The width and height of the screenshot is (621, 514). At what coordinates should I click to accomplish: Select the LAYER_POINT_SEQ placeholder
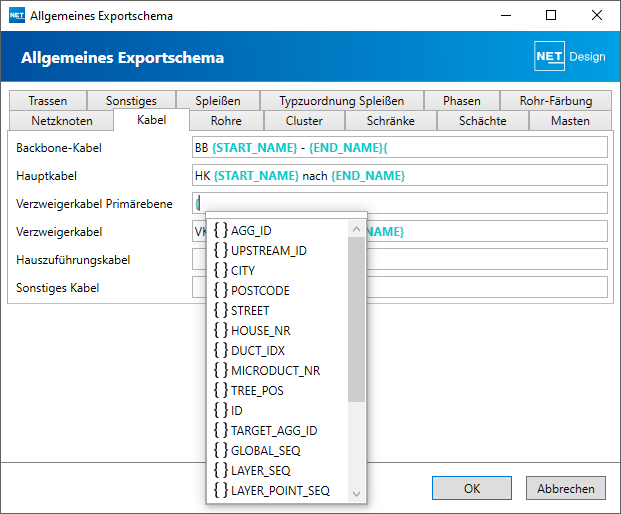(280, 490)
